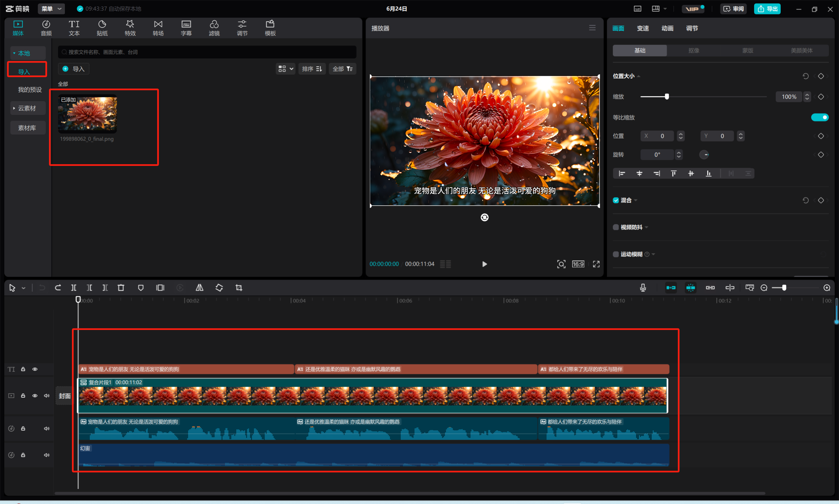Expand the 云素材 cloud materials section
The height and width of the screenshot is (504, 839).
[x=27, y=108]
